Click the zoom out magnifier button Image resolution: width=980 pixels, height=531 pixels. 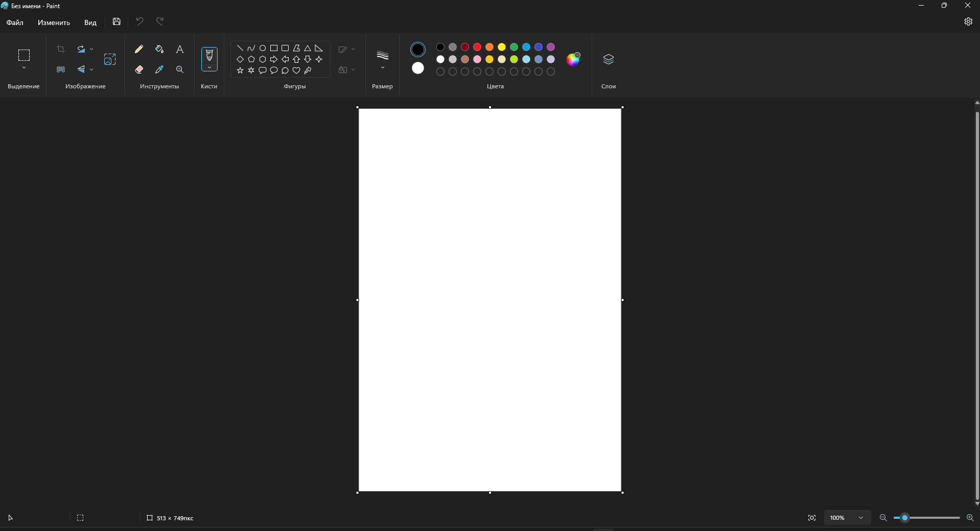tap(883, 518)
